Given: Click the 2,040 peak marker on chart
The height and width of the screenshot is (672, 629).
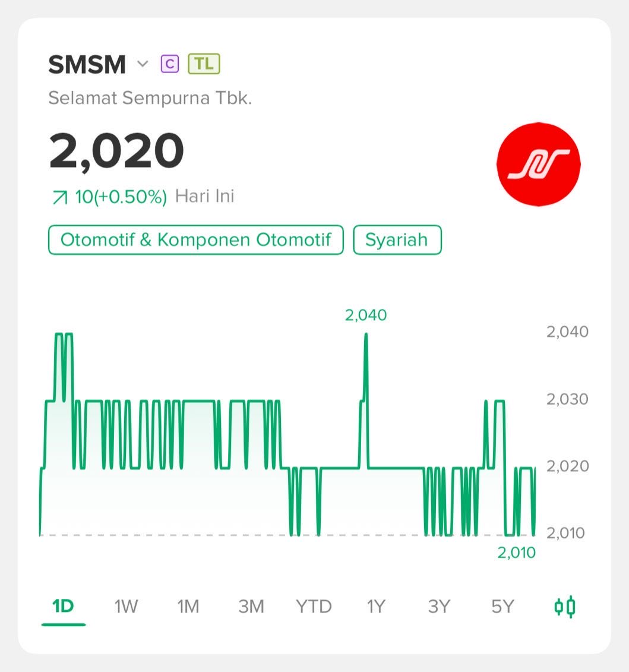Looking at the screenshot, I should [x=365, y=316].
